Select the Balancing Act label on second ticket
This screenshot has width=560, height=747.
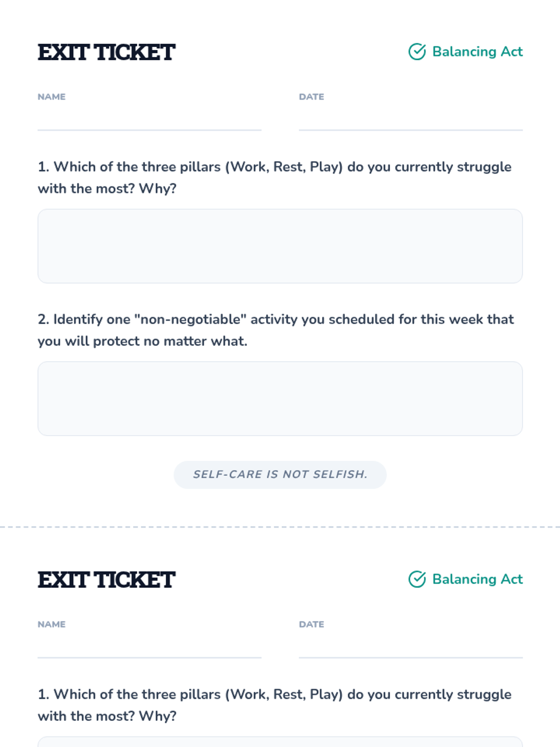(477, 579)
